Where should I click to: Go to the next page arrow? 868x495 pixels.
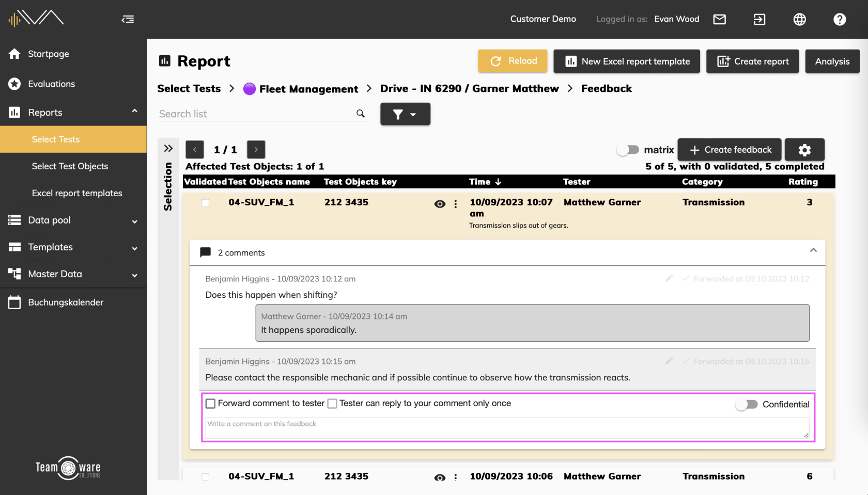point(256,150)
